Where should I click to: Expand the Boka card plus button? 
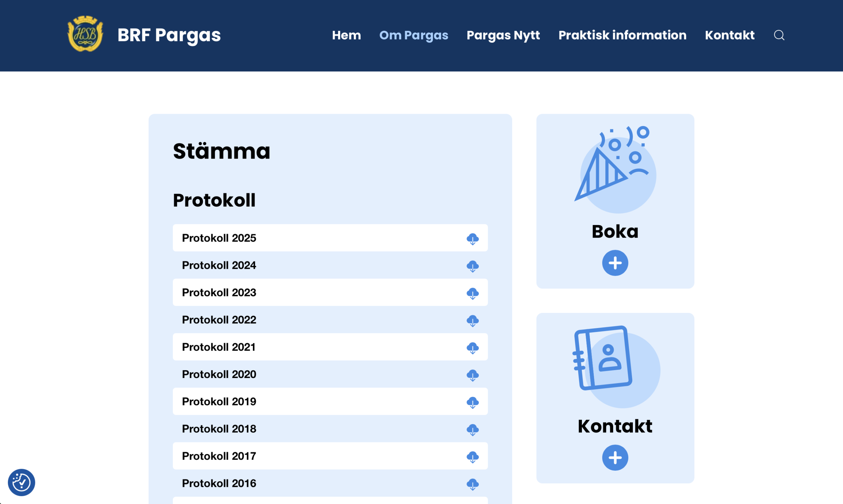615,263
